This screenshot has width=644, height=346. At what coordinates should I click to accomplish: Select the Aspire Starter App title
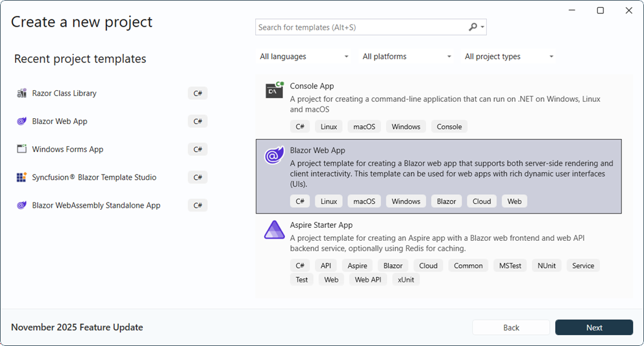[321, 225]
